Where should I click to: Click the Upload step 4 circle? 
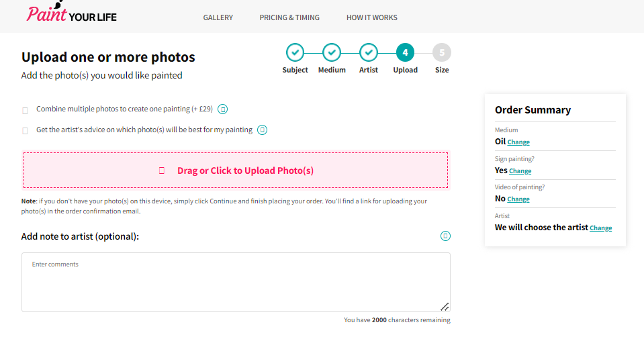pyautogui.click(x=405, y=52)
